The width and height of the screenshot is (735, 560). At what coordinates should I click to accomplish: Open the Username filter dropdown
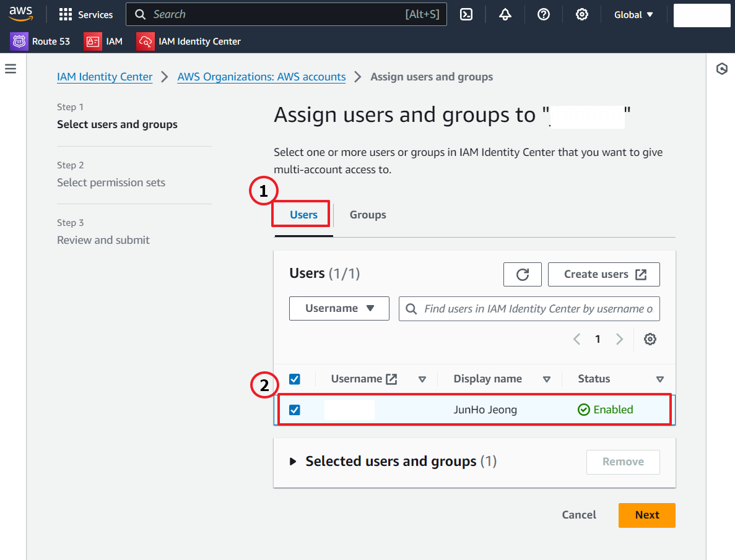coord(339,308)
